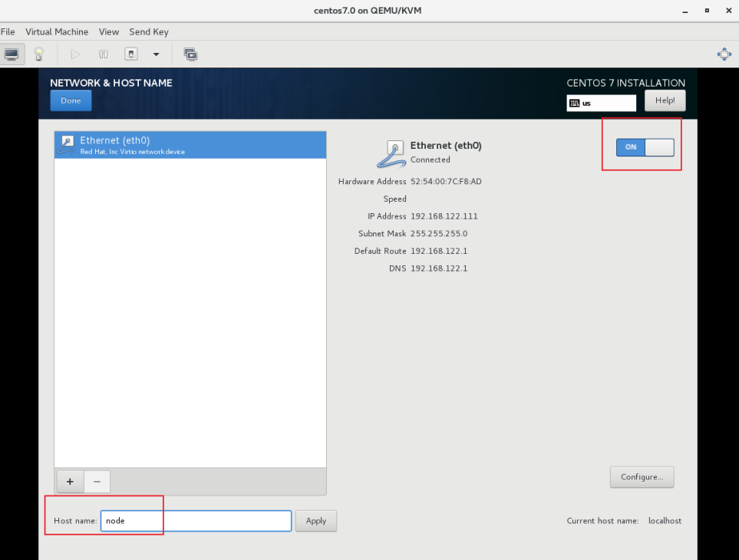
Task: Apply the entered host name
Action: (315, 521)
